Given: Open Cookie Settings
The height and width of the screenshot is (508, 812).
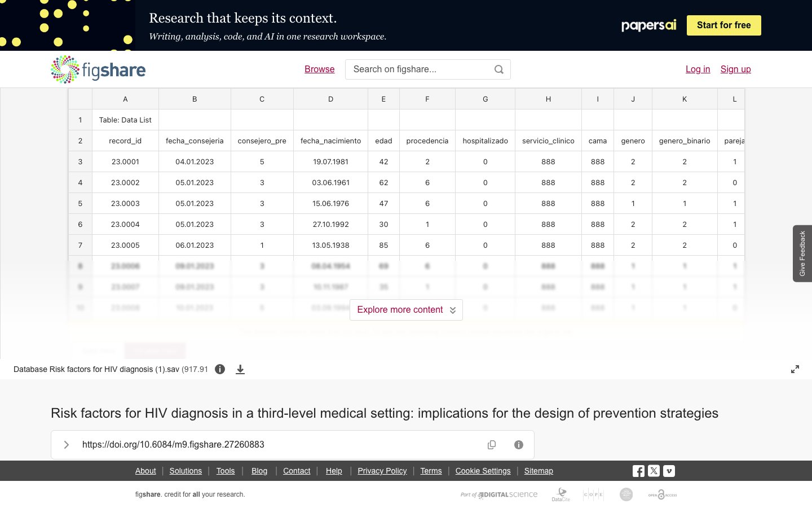Looking at the screenshot, I should click(x=483, y=471).
